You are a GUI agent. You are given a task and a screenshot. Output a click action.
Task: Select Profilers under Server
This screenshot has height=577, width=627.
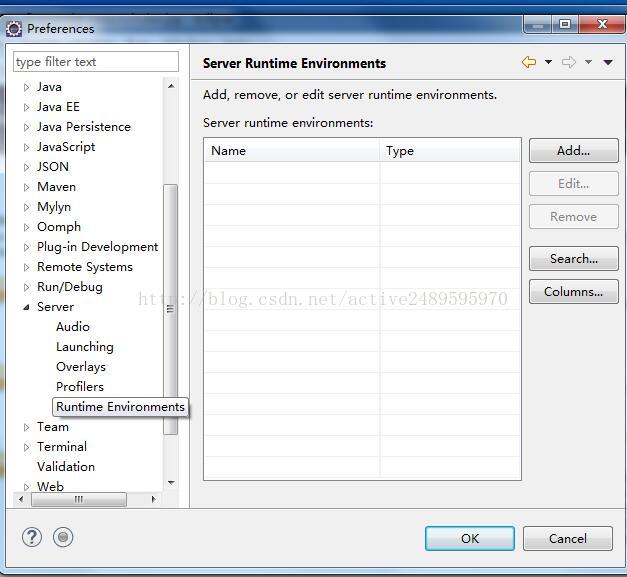pos(80,387)
